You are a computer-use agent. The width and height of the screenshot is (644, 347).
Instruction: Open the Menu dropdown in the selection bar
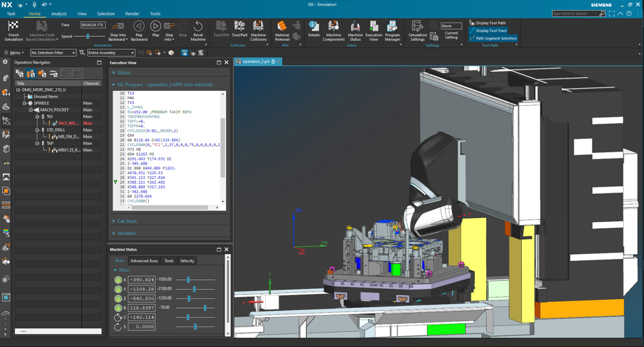(x=14, y=53)
